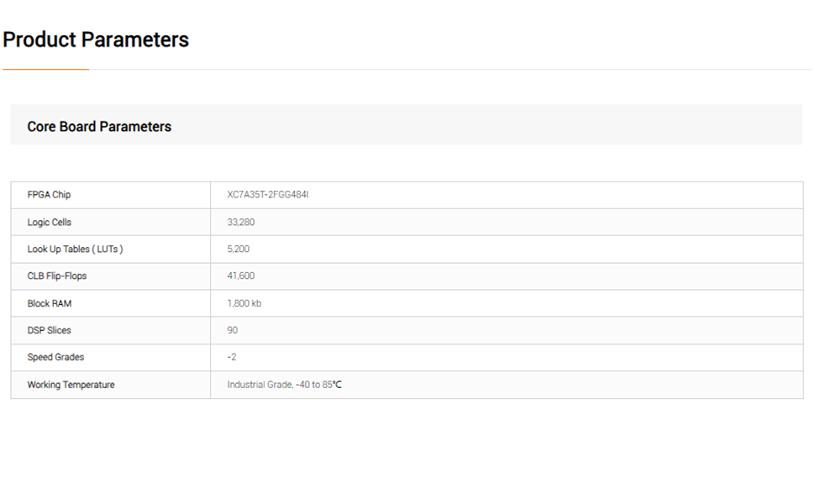Select the Core Board Parameters section header
The width and height of the screenshot is (815, 504).
[99, 127]
